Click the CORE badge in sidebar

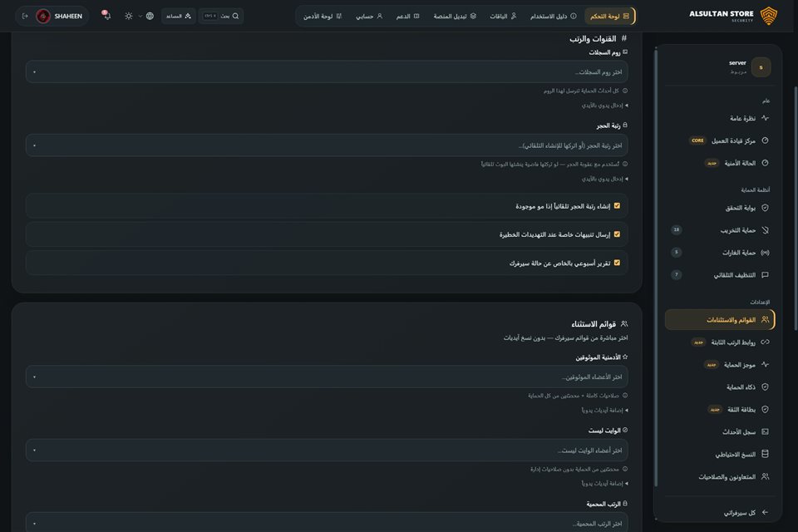pos(697,140)
